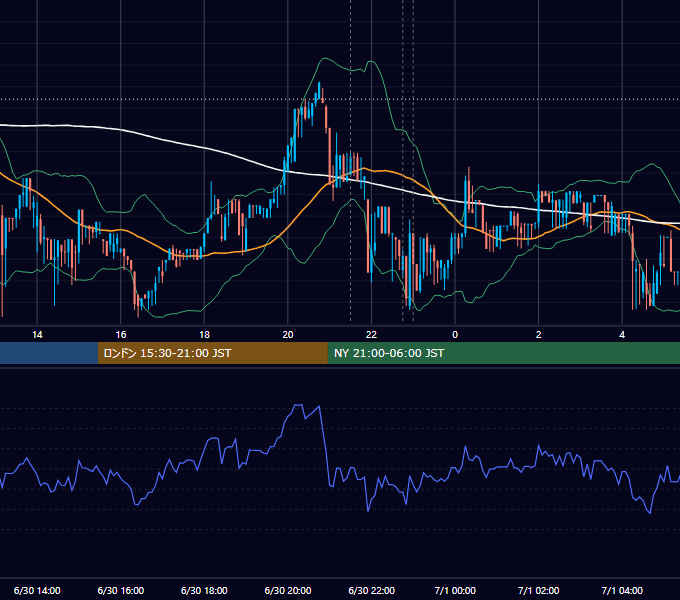Click the upper axis hour label 16

[121, 335]
